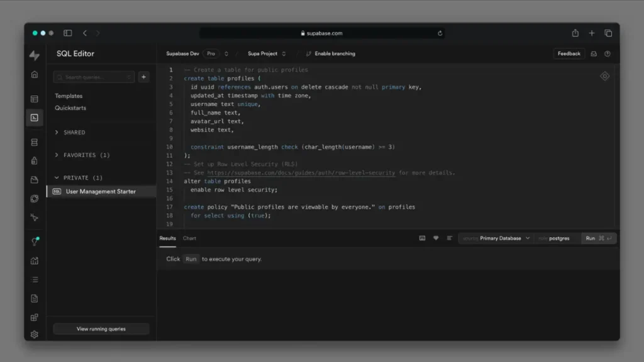This screenshot has width=644, height=362.
Task: Open the Database section icon
Action: (x=35, y=142)
